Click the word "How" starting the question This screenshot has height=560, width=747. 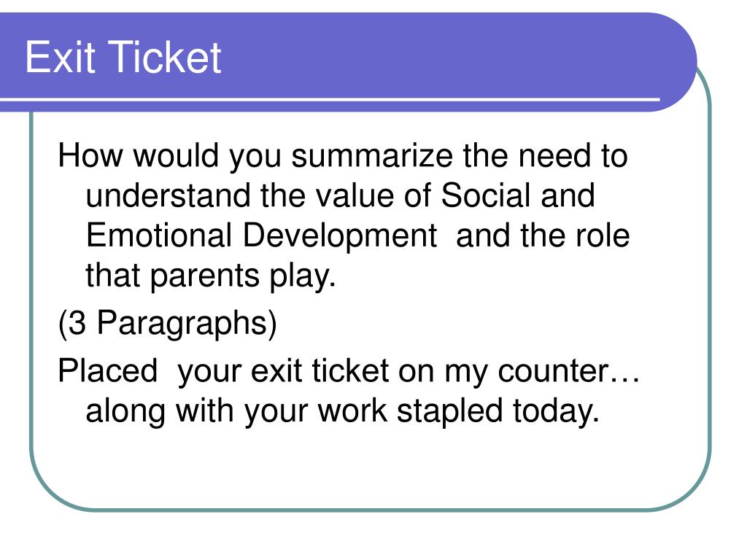click(90, 156)
